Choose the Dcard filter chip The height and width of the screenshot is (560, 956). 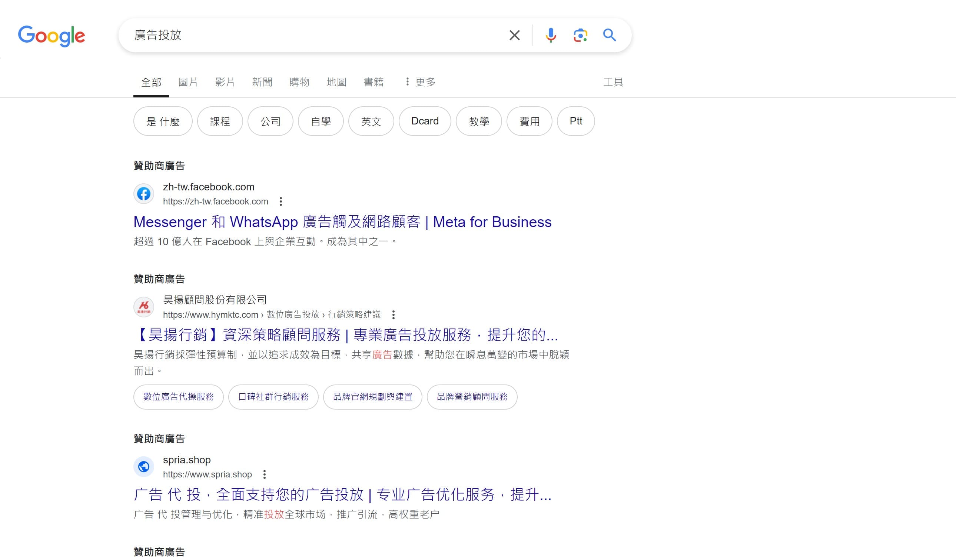425,121
